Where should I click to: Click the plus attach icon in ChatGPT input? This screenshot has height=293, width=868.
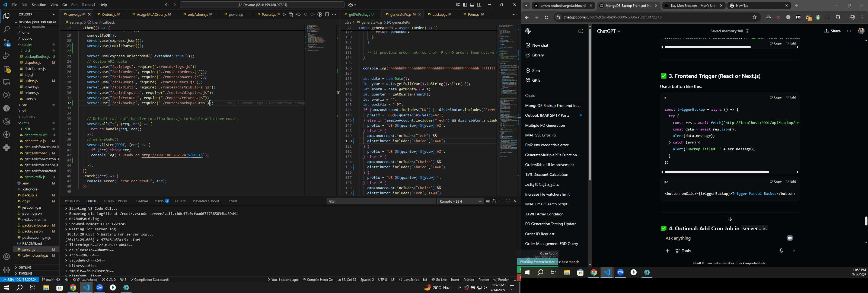click(x=667, y=251)
